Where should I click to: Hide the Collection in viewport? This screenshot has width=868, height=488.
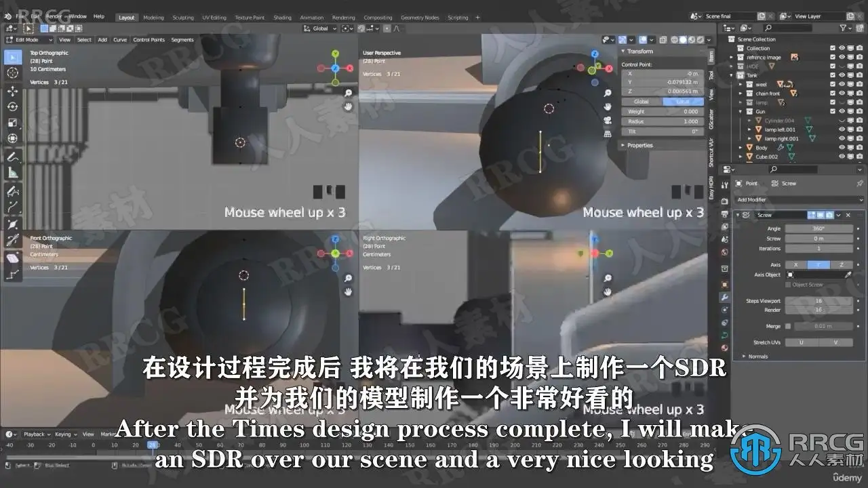(842, 48)
